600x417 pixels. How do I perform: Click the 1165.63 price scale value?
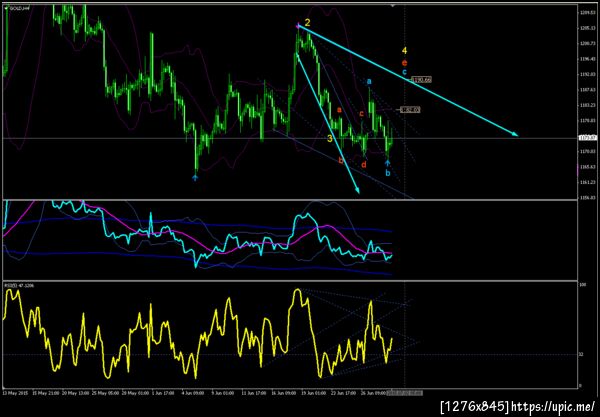pos(587,167)
